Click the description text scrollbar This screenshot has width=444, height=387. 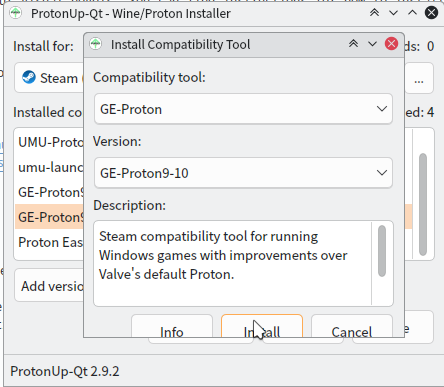382,251
